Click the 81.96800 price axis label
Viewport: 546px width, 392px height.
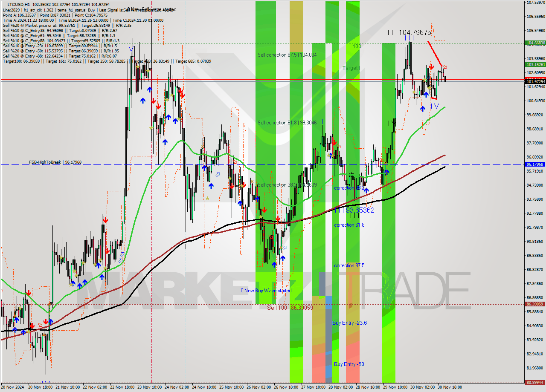coord(535,368)
